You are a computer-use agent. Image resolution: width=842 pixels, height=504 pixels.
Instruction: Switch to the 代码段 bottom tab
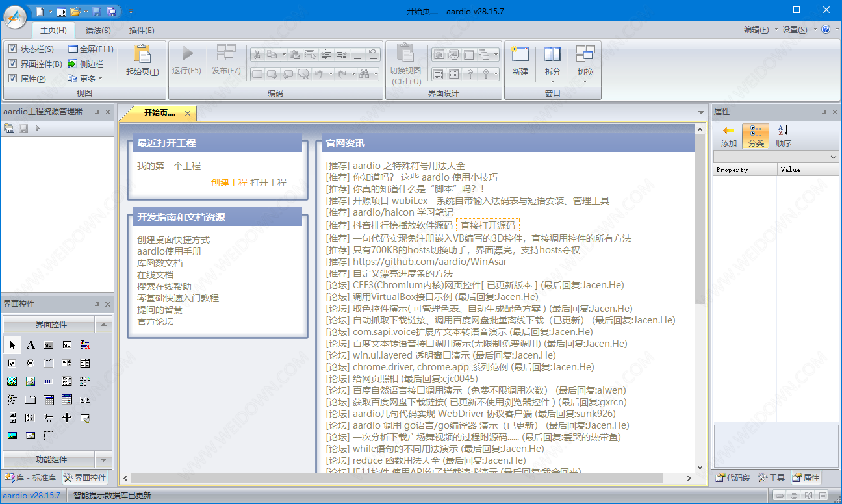tap(733, 477)
